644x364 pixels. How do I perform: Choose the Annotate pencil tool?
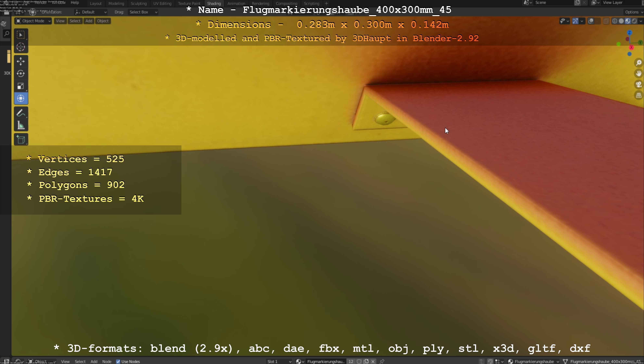[x=21, y=113]
